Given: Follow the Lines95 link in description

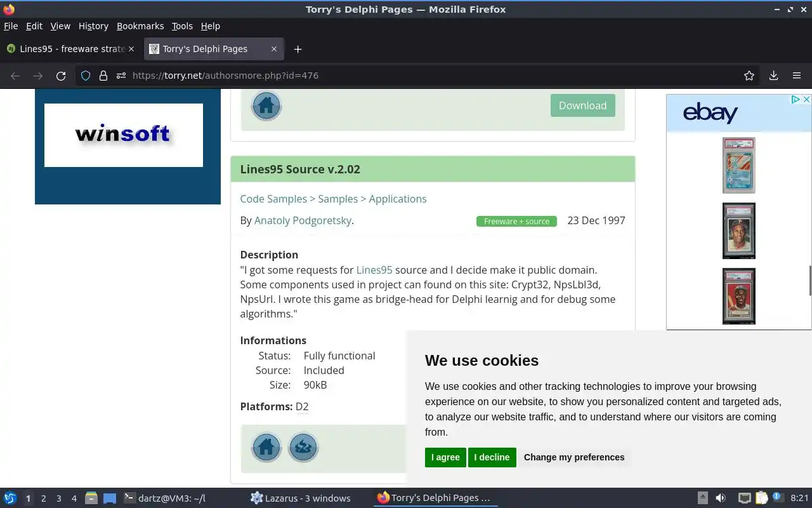Looking at the screenshot, I should click(374, 270).
